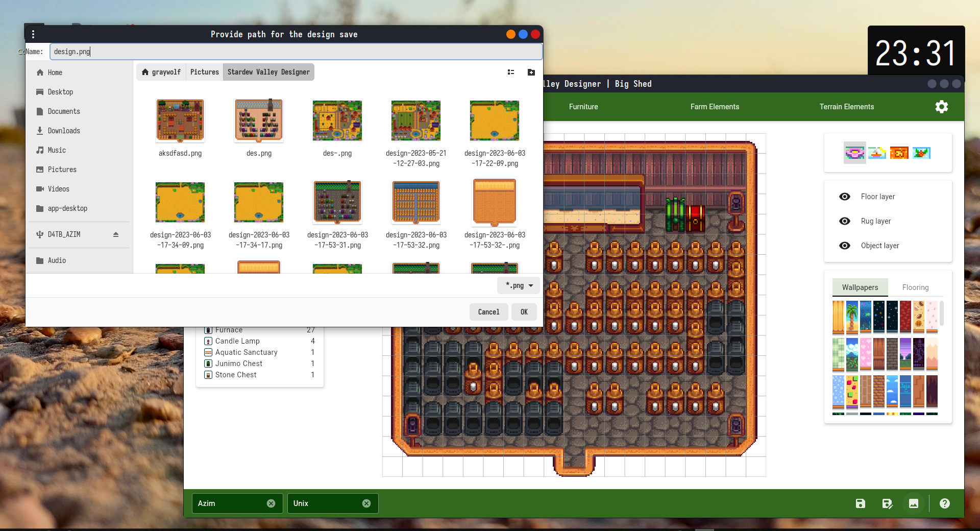Viewport: 980px width, 531px height.
Task: Open help with the question mark icon
Action: click(945, 503)
